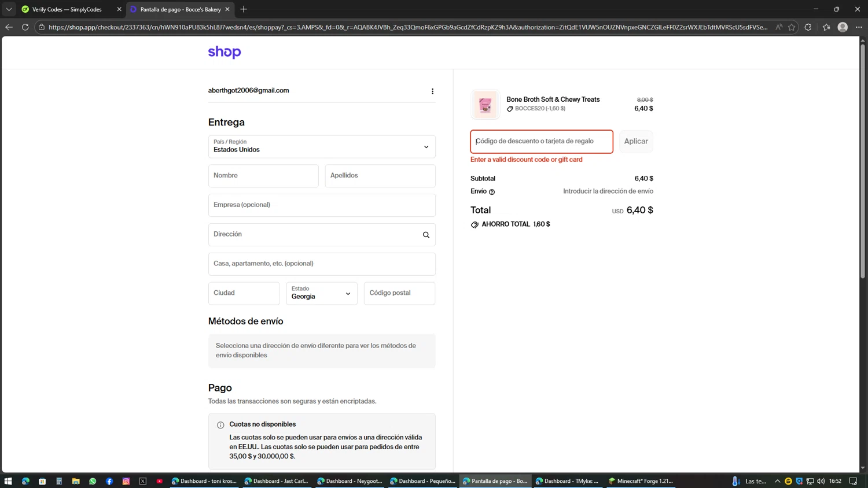
Task: Click the Bone Broth Soft & Chewy Treats title
Action: (x=553, y=99)
